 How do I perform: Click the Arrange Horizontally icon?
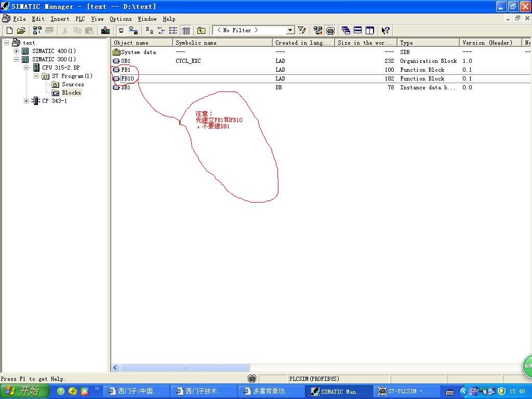[x=357, y=31]
